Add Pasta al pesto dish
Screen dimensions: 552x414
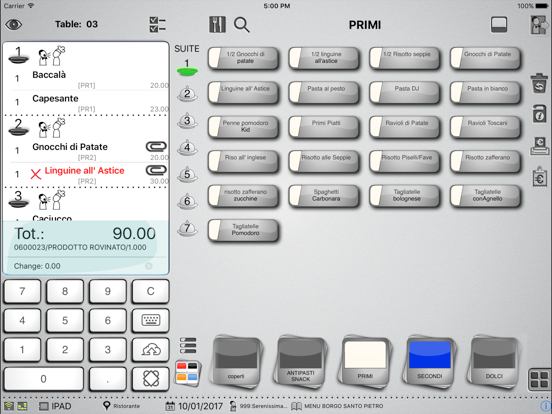coord(324,93)
